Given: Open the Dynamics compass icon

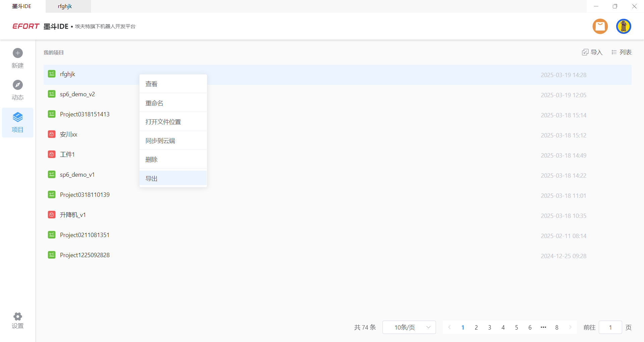Looking at the screenshot, I should click(18, 85).
